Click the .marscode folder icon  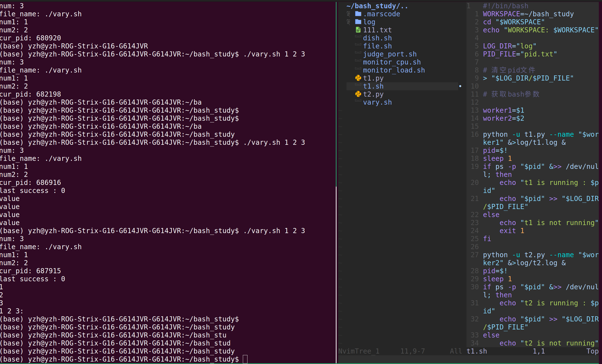tap(358, 14)
